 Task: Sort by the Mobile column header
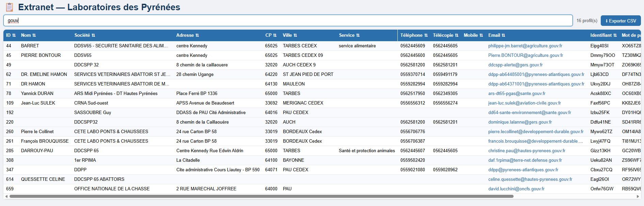(x=481, y=35)
